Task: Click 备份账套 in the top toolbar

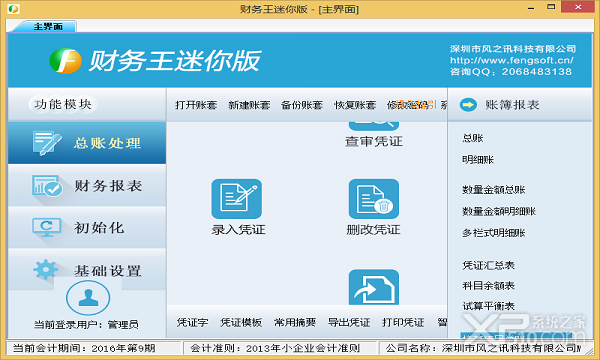Action: (x=302, y=105)
